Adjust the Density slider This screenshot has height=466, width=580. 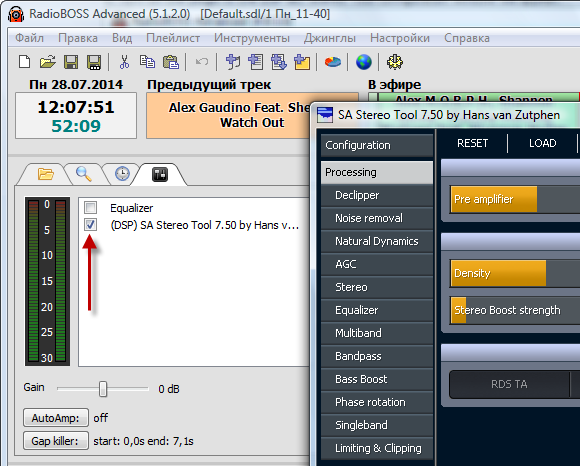click(x=515, y=273)
